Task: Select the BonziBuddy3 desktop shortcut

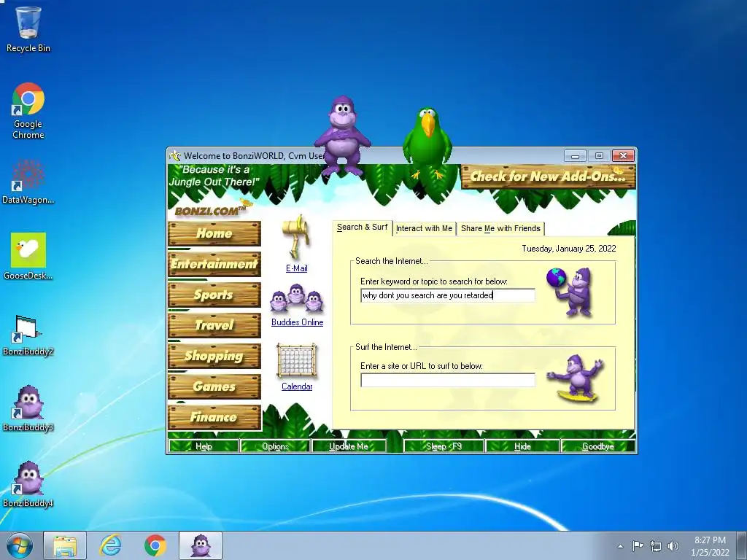Action: [x=28, y=408]
